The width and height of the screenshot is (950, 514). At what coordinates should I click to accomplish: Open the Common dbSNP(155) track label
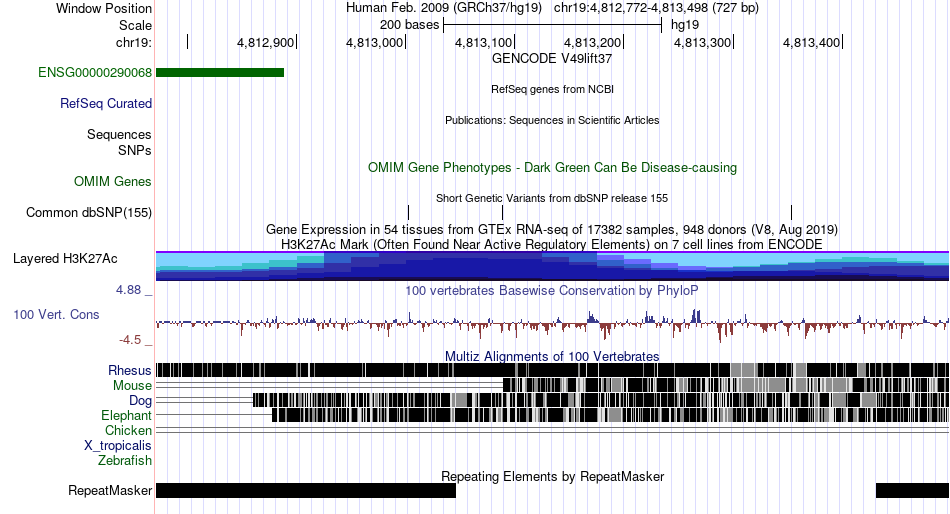89,213
